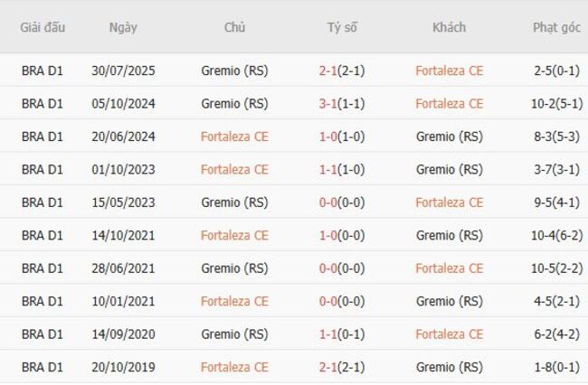Open Fortaleza CE in the 30/07/2025 match
This screenshot has height=385, width=588.
click(x=449, y=70)
